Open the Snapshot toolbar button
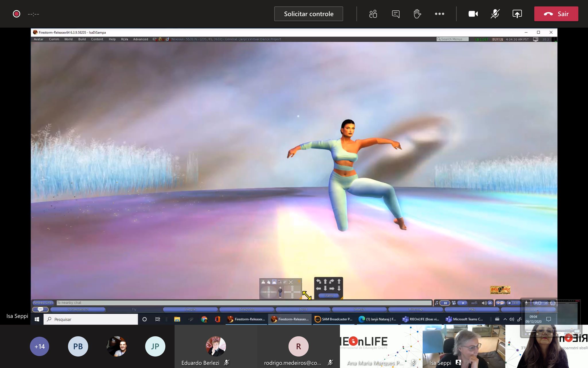The image size is (588, 368). click(247, 309)
